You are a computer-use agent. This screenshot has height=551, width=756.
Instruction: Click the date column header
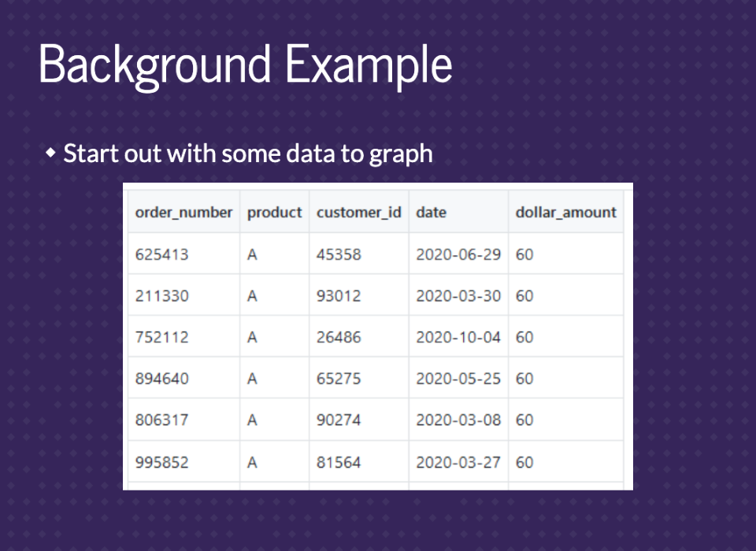[431, 213]
